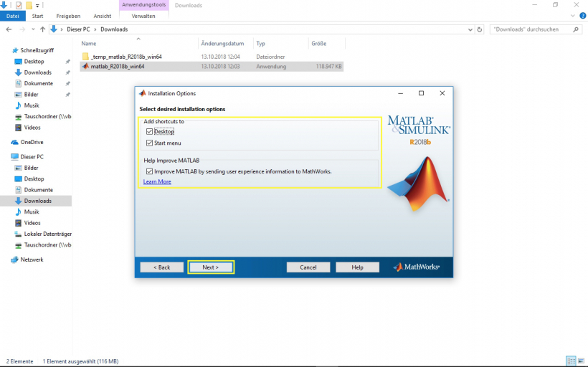Switch to the Ansicht ribbon tab

point(102,16)
